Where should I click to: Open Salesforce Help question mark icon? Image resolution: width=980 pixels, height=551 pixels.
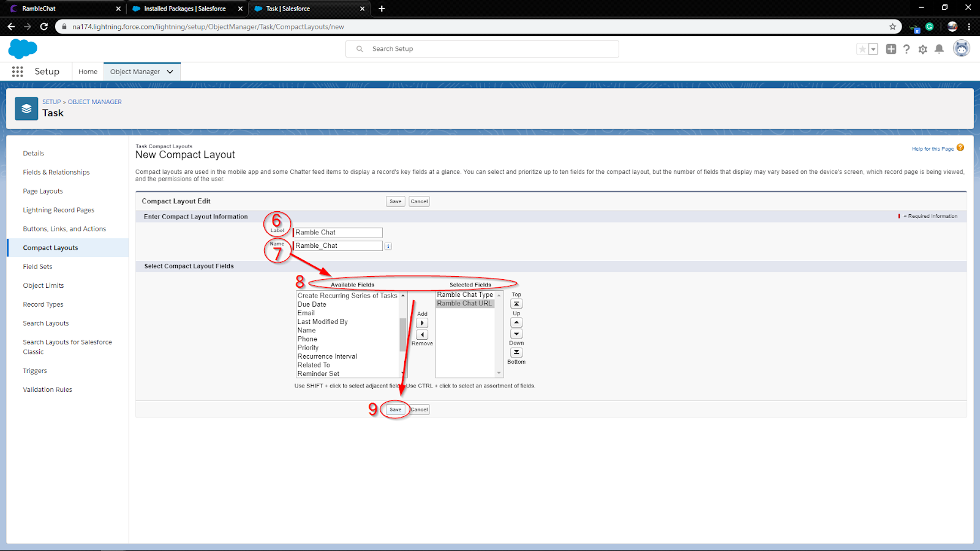pyautogui.click(x=907, y=49)
